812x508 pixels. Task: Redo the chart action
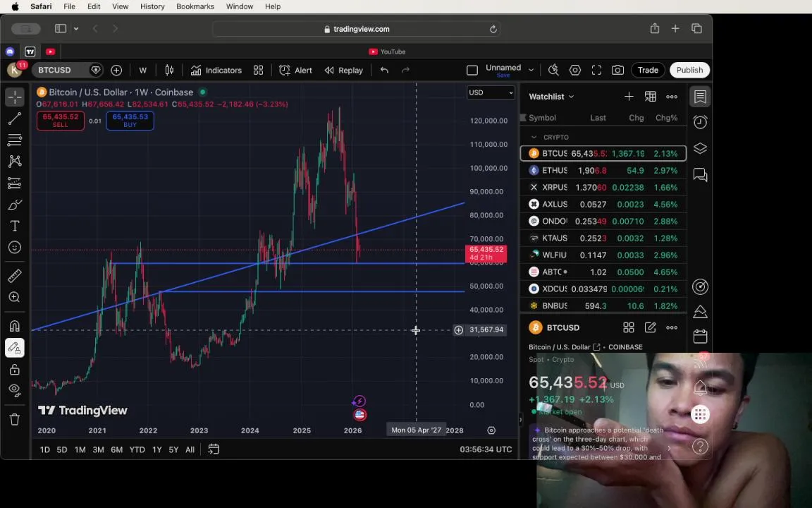click(x=405, y=71)
